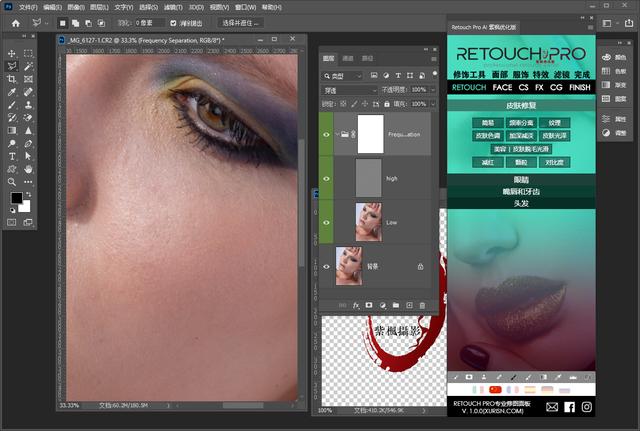Select the Horizontal Type tool
Viewport: 640px width, 431px height.
(x=12, y=156)
